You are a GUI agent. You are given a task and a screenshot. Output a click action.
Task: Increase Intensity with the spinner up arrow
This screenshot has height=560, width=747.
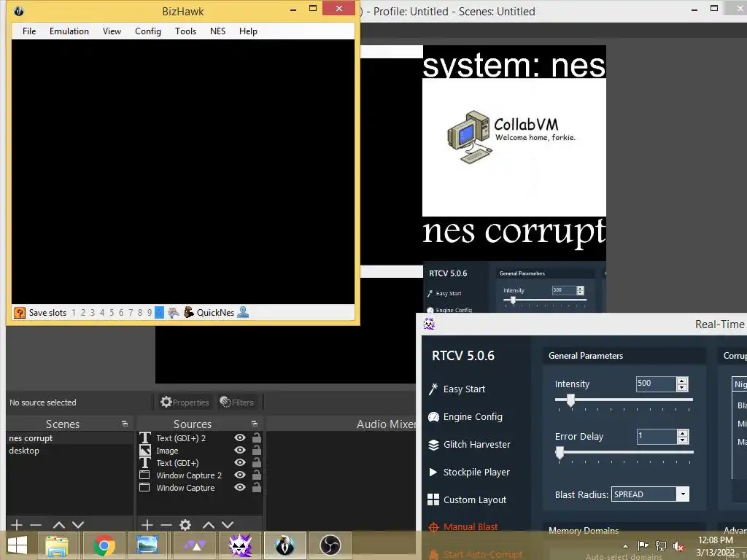pos(682,381)
